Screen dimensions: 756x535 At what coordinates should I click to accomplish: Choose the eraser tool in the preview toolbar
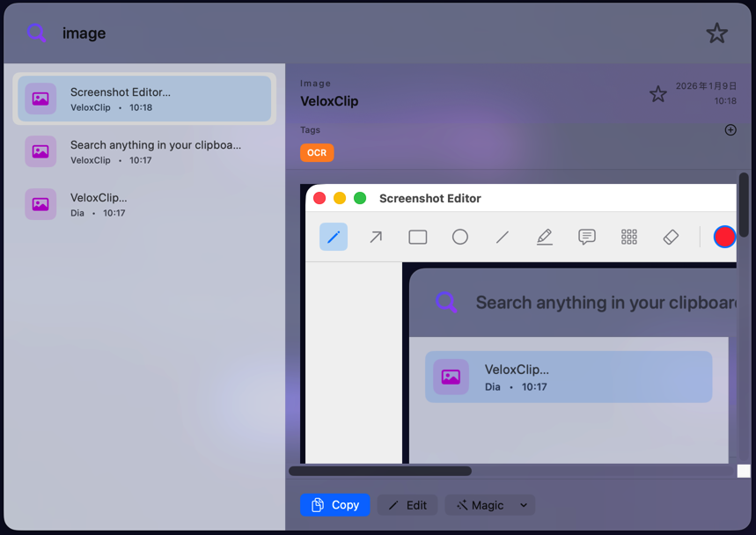[671, 237]
